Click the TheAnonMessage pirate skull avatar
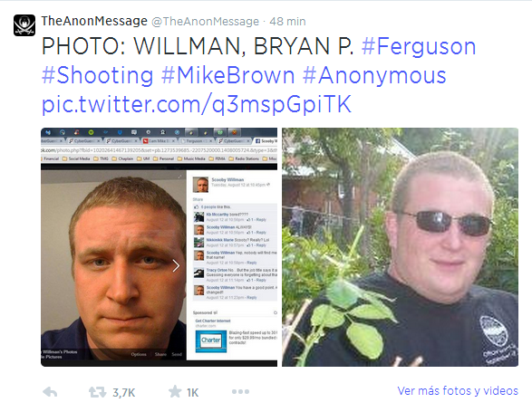Image resolution: width=532 pixels, height=412 pixels. [x=24, y=25]
